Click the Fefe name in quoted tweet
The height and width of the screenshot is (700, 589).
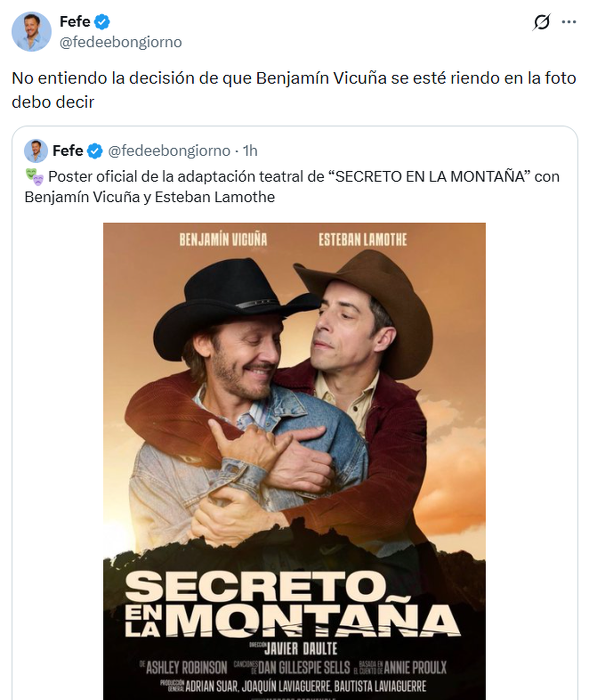tap(68, 151)
